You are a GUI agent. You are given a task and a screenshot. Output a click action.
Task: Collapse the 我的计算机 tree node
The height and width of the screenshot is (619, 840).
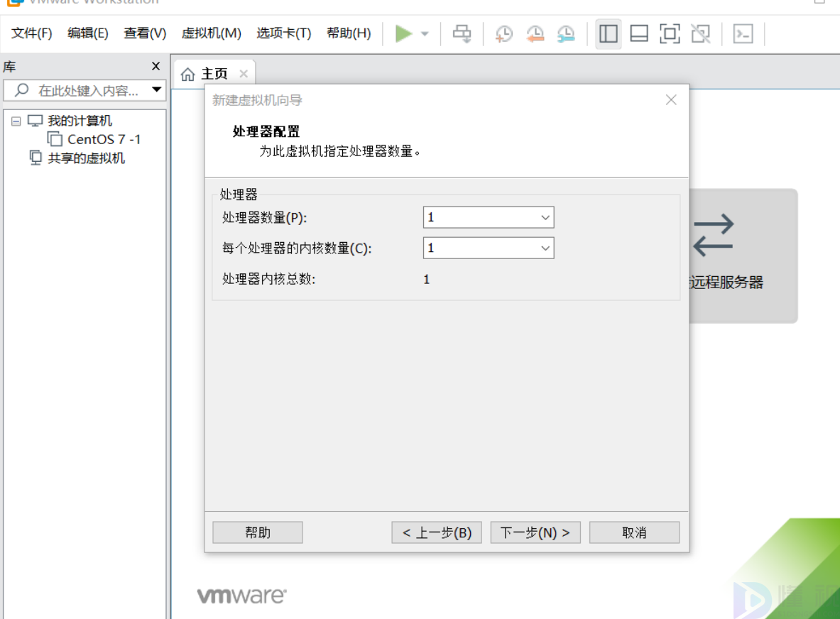click(16, 121)
